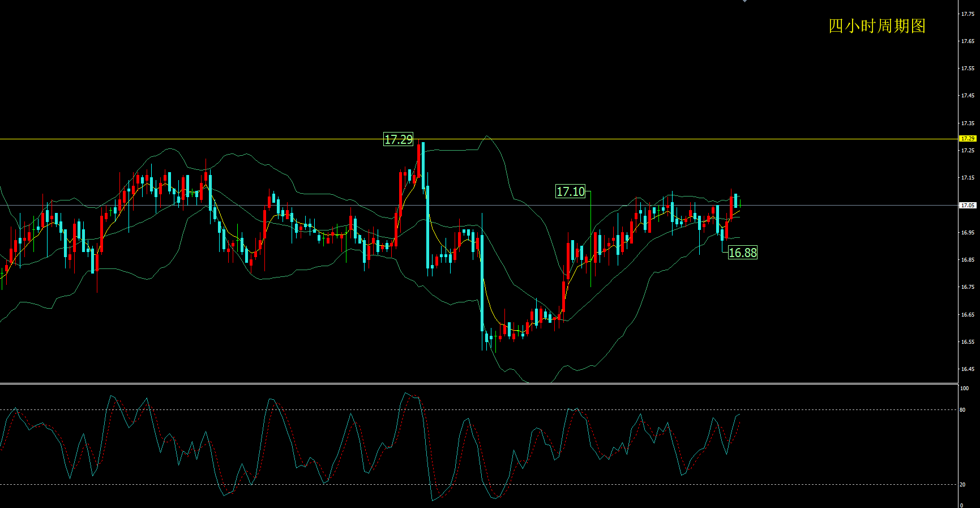The image size is (980, 508).
Task: Click the 17.55 price axis value
Action: (x=968, y=69)
